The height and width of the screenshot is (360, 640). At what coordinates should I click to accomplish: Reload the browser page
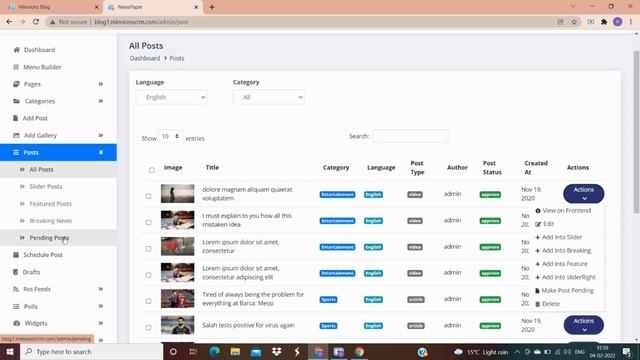(x=36, y=22)
